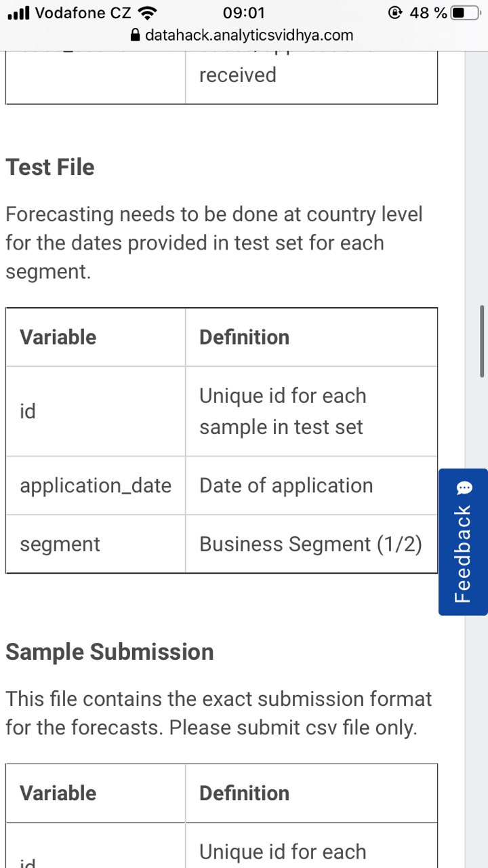Tap the battery icon in the status bar
488x868 pixels.
(466, 13)
